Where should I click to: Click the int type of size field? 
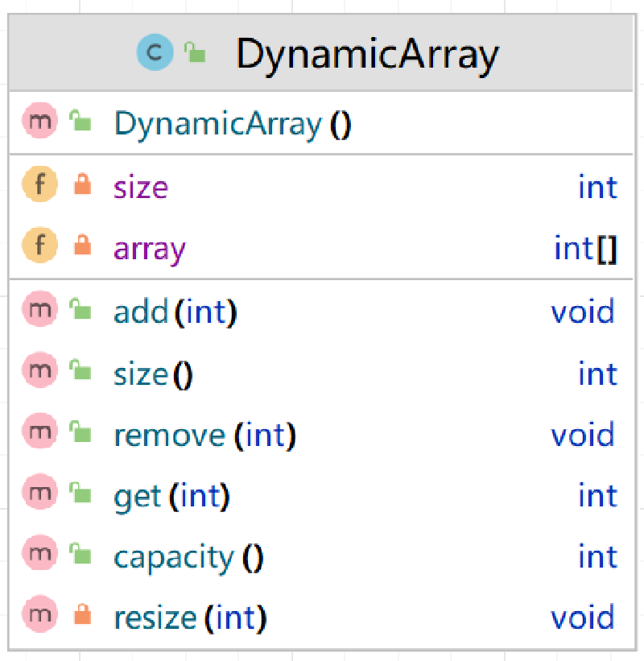point(597,187)
